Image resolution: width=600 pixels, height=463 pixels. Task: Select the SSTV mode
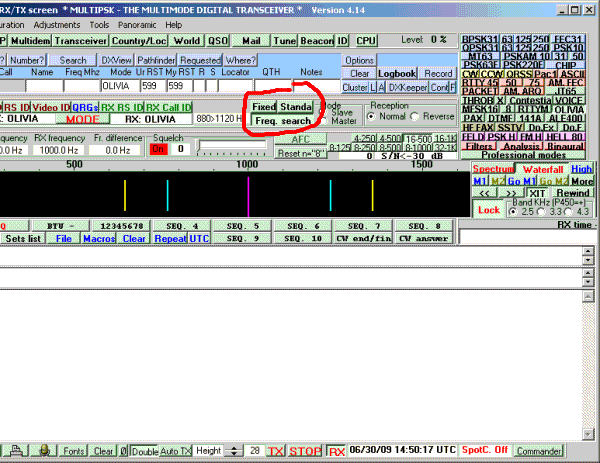(x=510, y=128)
